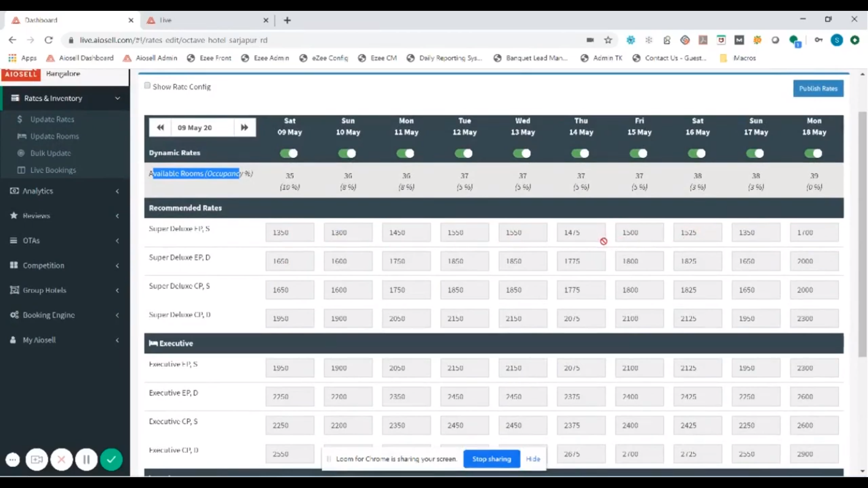Click the Loom green finish checkmark icon
868x488 pixels.
pos(111,460)
